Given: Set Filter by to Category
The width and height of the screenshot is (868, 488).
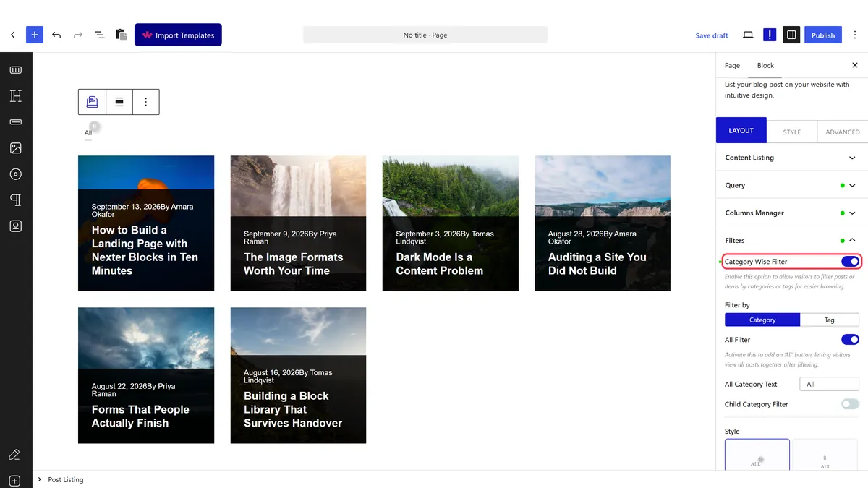Looking at the screenshot, I should [x=762, y=320].
